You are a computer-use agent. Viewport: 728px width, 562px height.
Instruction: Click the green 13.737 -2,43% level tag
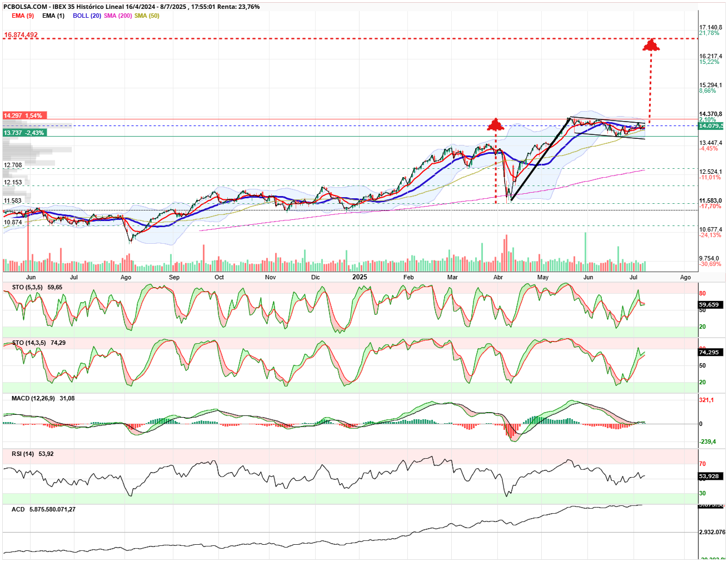[x=24, y=133]
